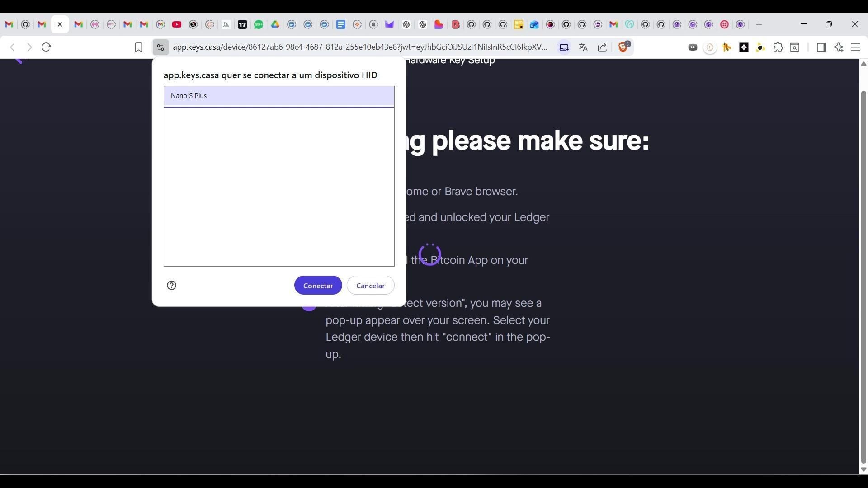This screenshot has height=488, width=868.
Task: Open Brave Shields lion icon
Action: pos(623,47)
